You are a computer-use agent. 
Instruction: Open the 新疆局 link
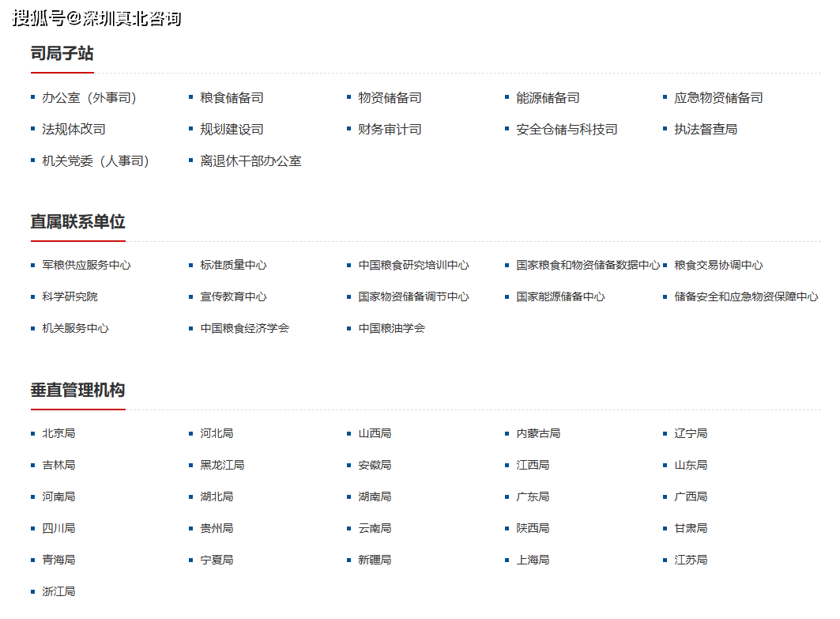tap(375, 560)
